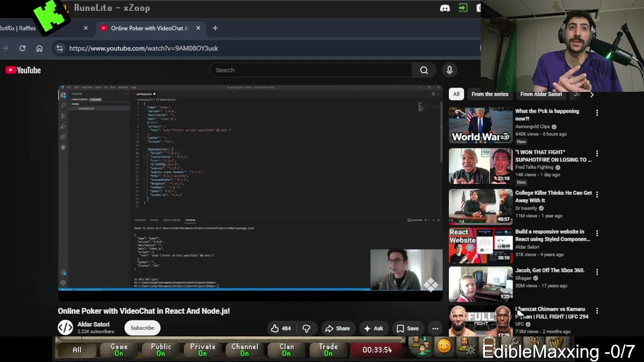Image resolution: width=644 pixels, height=362 pixels.
Task: Open the UFC full fight thumbnail
Action: click(480, 321)
